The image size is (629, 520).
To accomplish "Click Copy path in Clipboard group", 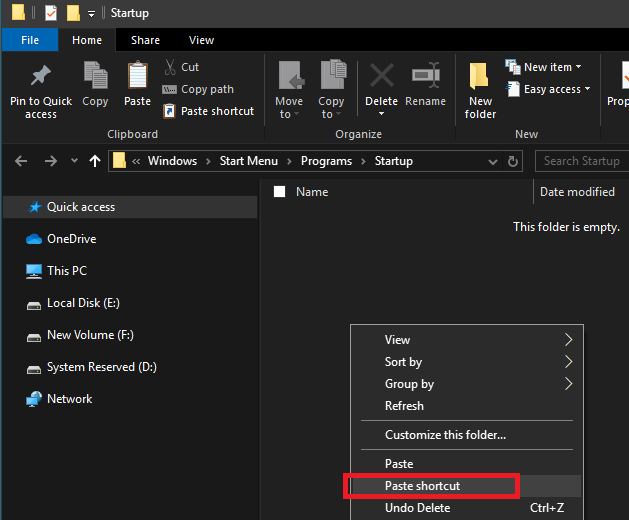I will coord(207,89).
